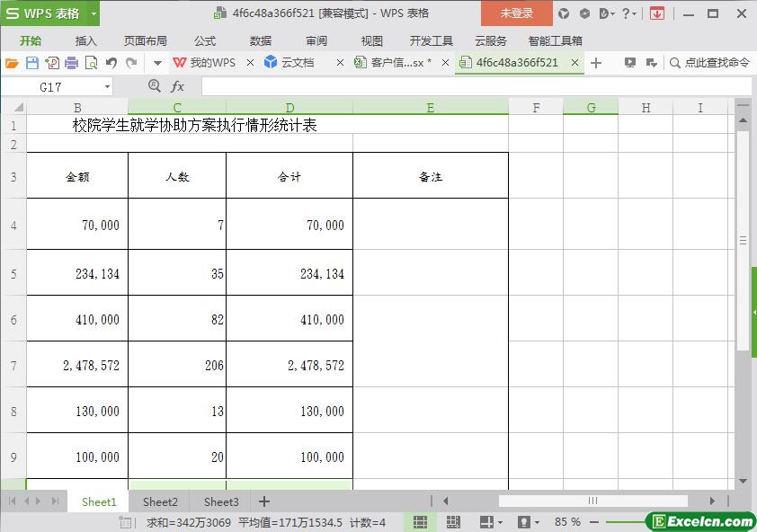The image size is (757, 532).
Task: Click the fx insert function icon
Action: [x=178, y=87]
